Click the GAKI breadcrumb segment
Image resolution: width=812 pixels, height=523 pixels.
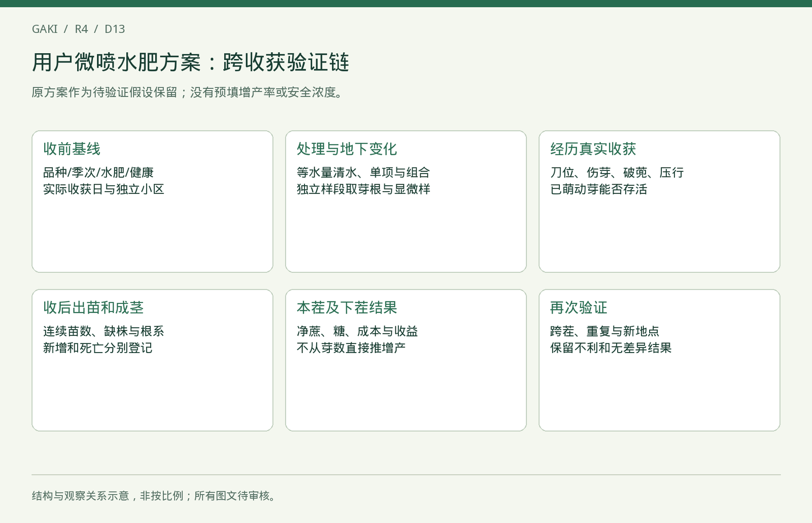[45, 29]
